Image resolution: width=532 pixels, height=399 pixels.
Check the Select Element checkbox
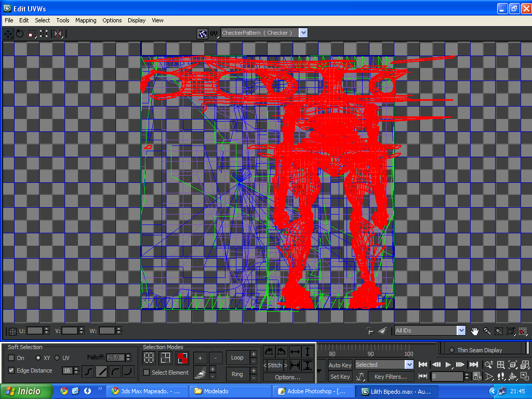pyautogui.click(x=146, y=373)
